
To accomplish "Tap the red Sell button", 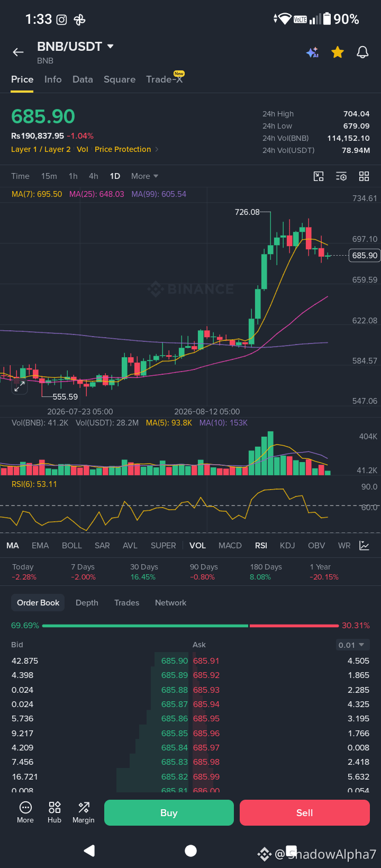I will [305, 812].
